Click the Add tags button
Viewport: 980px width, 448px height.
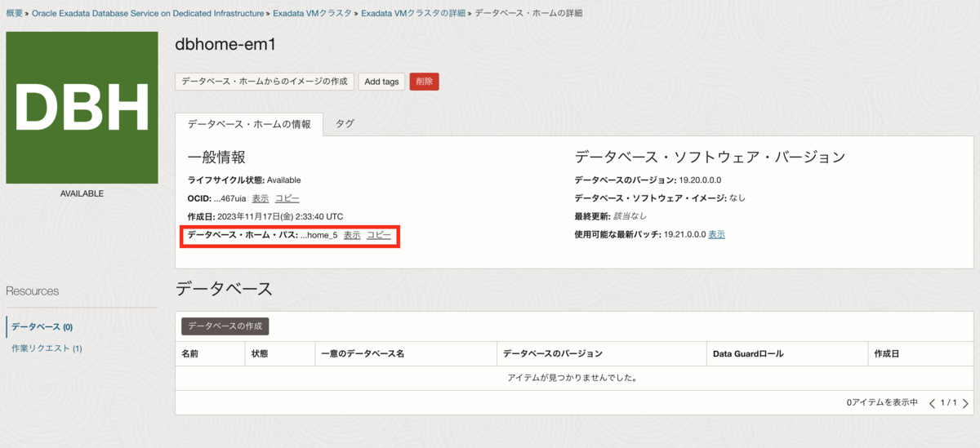coord(381,82)
